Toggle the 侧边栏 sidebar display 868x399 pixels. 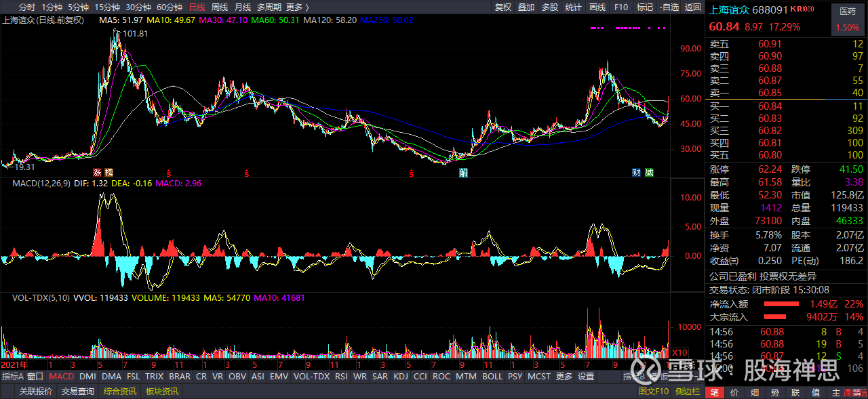[x=688, y=391]
